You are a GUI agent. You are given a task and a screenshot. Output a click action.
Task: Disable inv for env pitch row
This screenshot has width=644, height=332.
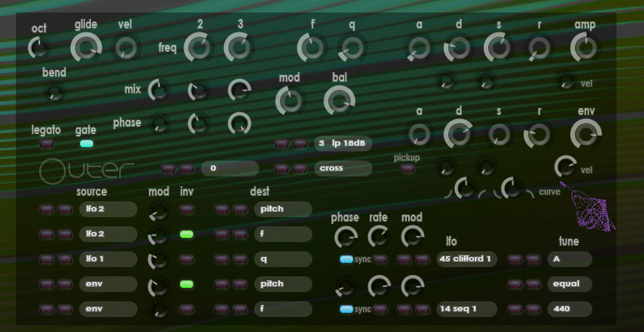pos(187,284)
